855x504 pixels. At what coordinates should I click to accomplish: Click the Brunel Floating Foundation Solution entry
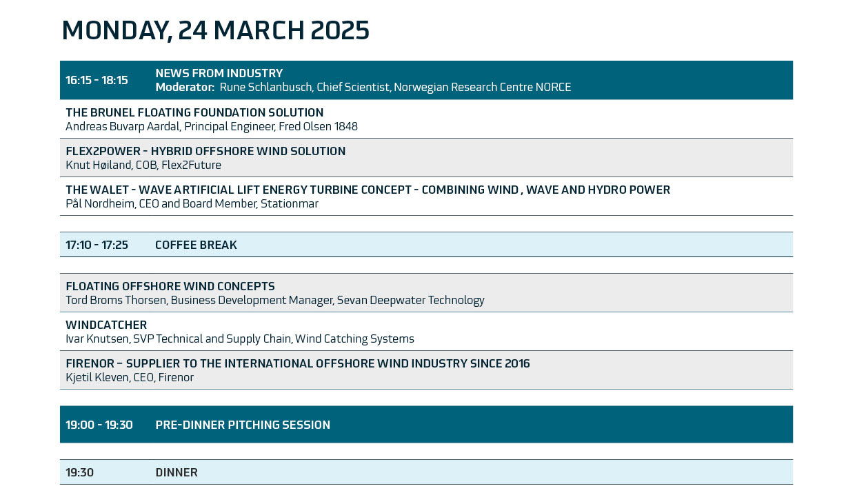point(194,112)
